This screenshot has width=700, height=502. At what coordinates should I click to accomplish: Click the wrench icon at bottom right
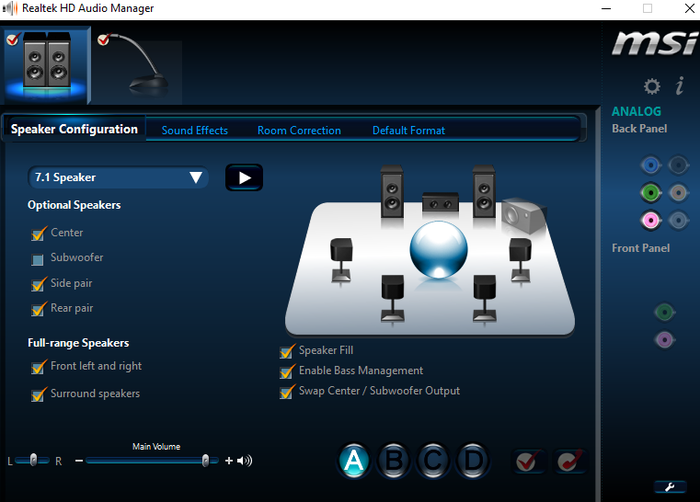click(x=670, y=487)
